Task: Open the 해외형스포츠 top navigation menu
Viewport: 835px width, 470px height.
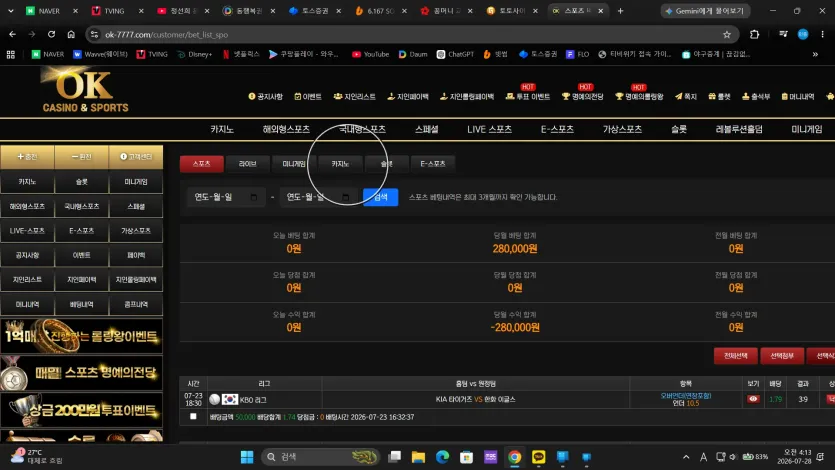Action: point(286,129)
